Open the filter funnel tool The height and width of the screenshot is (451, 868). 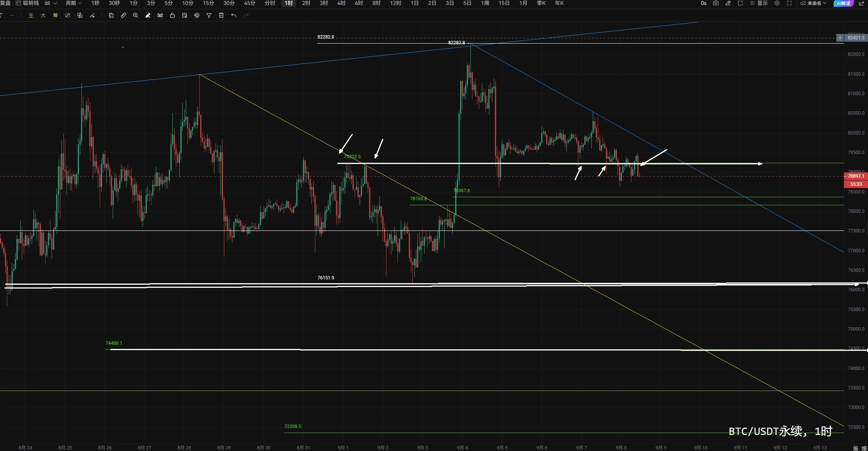[x=209, y=16]
